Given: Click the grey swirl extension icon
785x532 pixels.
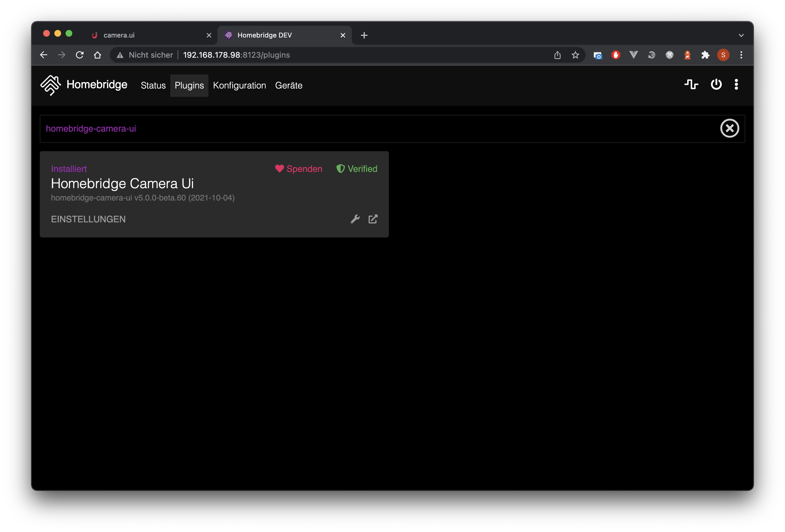Looking at the screenshot, I should coord(651,55).
